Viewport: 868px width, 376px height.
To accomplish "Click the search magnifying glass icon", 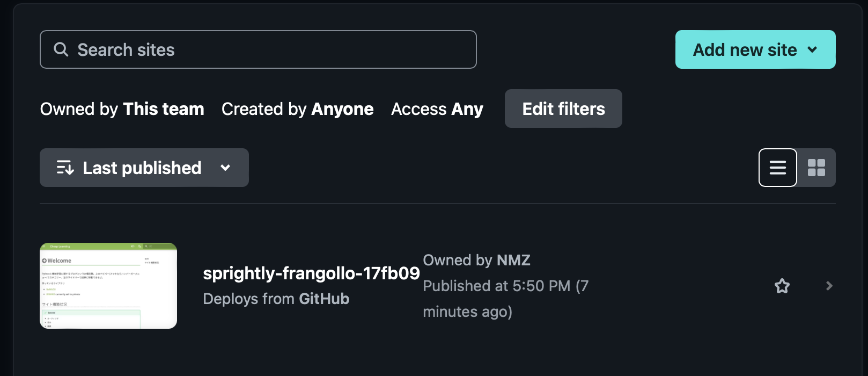I will tap(61, 49).
